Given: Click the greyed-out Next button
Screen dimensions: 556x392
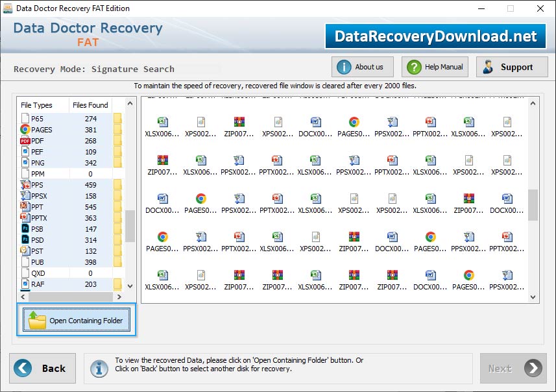Looking at the screenshot, I should pyautogui.click(x=513, y=368).
